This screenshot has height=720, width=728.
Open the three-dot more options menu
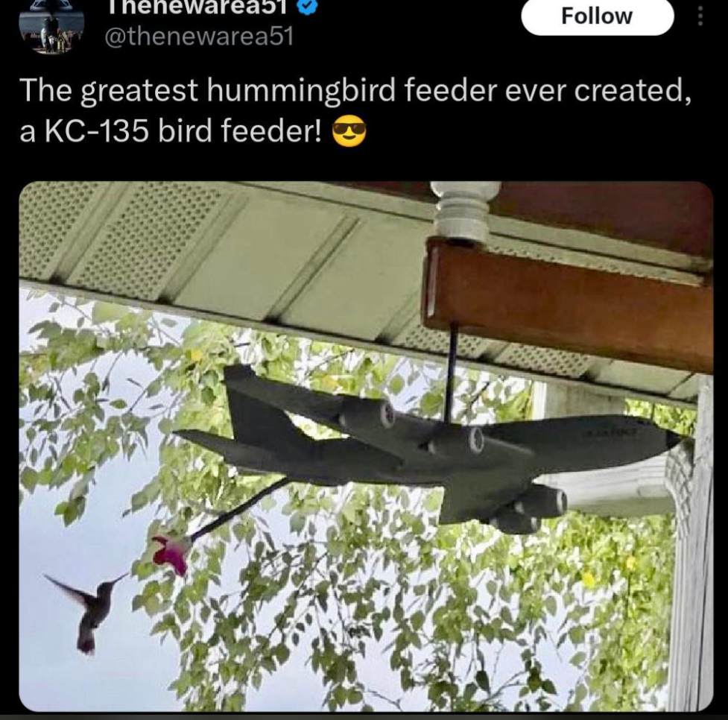700,16
